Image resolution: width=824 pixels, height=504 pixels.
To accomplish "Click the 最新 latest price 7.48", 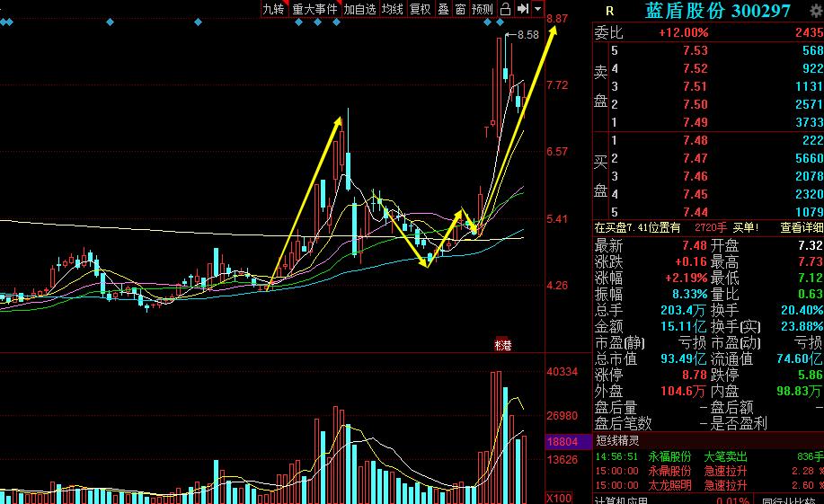I will point(695,245).
